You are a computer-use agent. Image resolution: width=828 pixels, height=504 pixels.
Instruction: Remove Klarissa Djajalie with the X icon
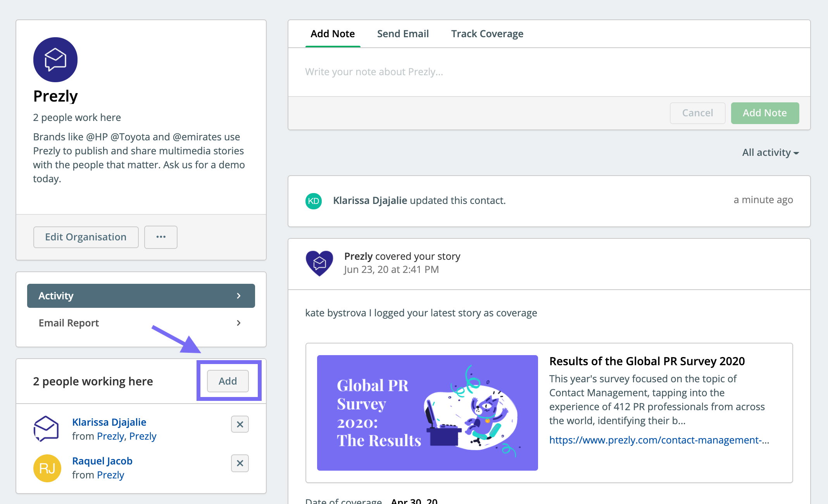point(240,424)
